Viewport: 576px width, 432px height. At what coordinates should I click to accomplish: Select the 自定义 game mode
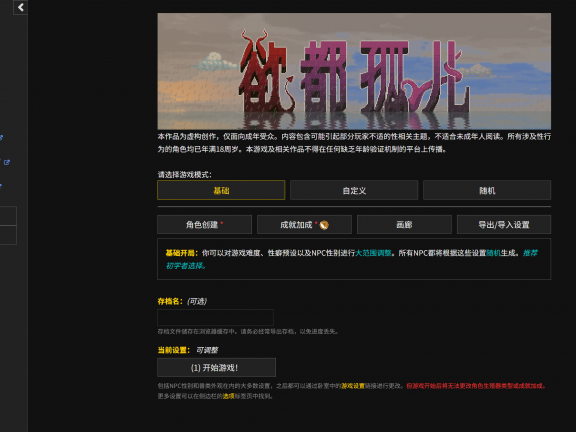click(x=354, y=190)
